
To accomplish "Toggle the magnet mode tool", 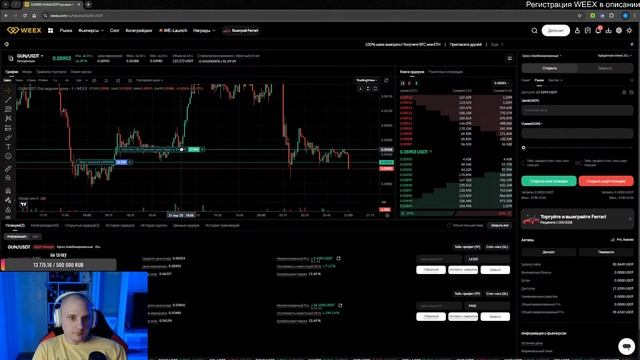I will (x=8, y=191).
